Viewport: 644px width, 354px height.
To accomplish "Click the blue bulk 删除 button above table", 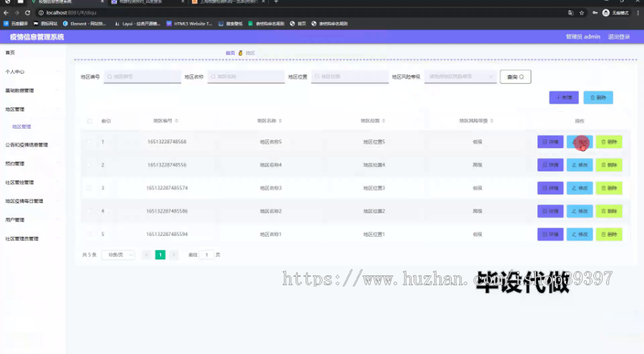I will (598, 97).
